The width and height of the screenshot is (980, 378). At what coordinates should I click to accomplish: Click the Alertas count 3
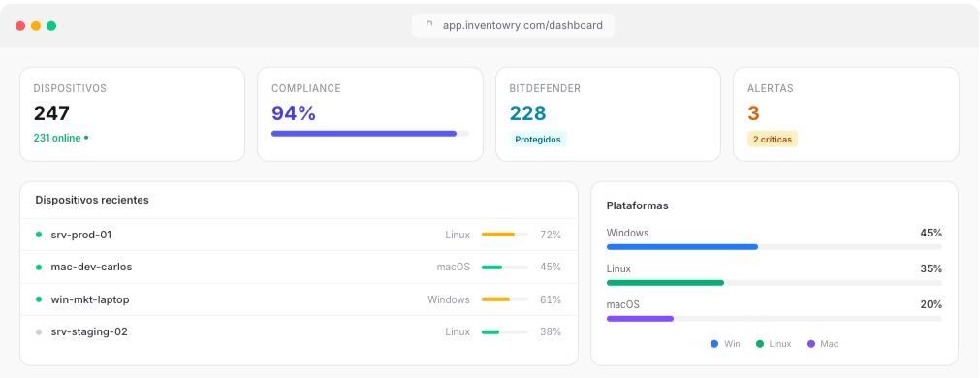753,113
